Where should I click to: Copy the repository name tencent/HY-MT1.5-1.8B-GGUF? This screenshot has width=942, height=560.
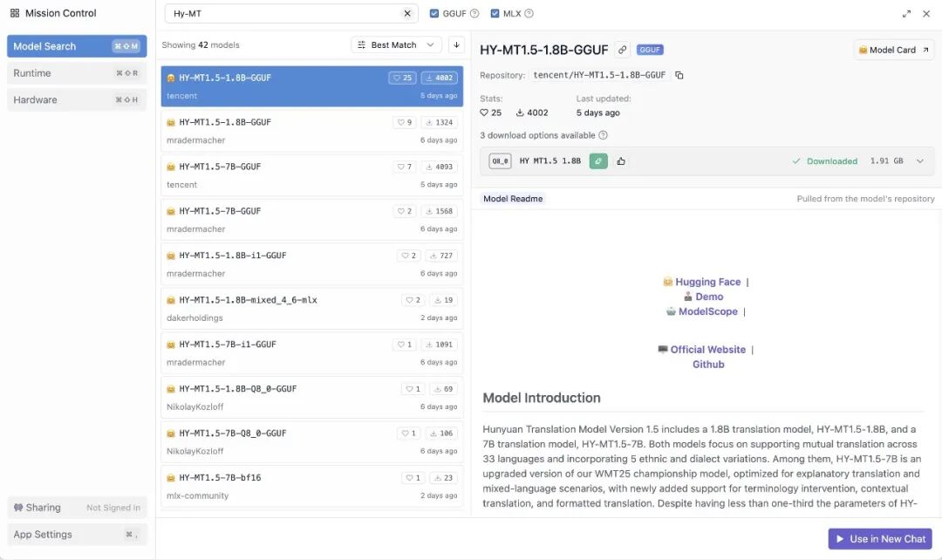click(679, 75)
